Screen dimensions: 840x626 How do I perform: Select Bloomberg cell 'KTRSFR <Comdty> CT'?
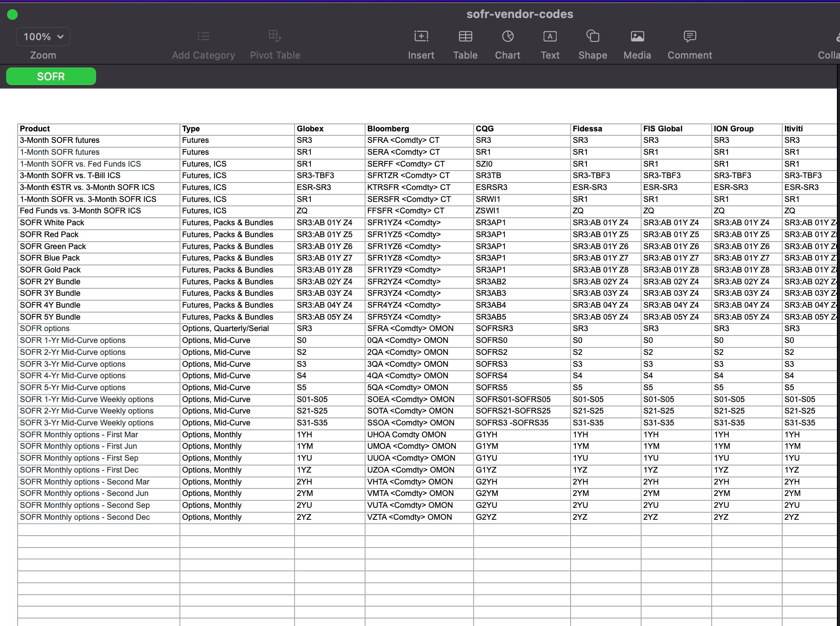click(x=419, y=187)
